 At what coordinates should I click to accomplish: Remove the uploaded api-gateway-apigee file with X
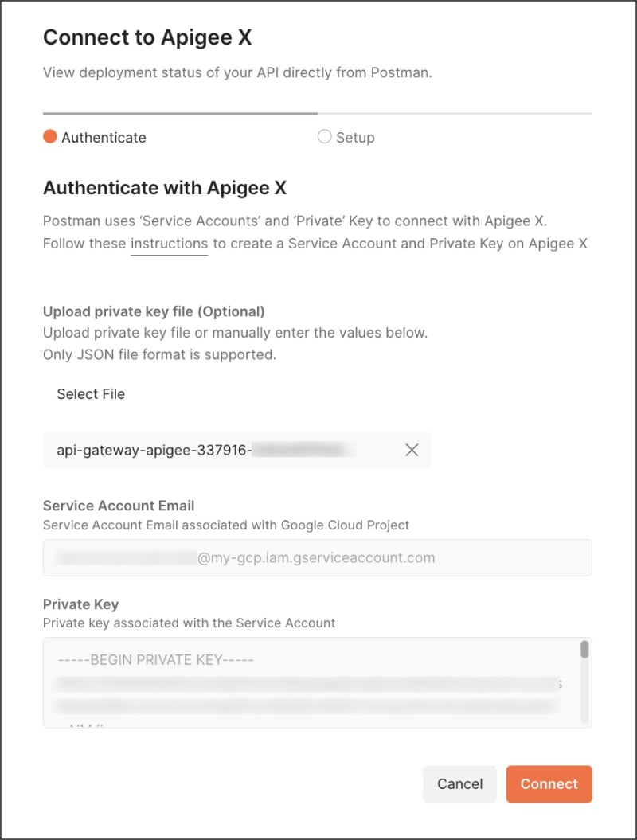[412, 451]
